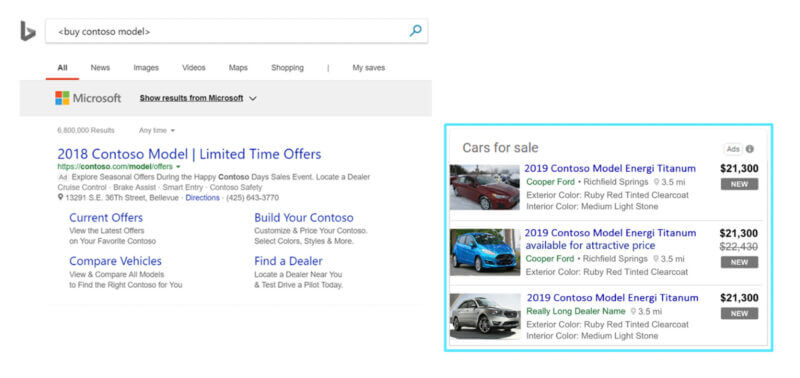Click the Really Long Dealer Name link
Viewport: 800px width, 378px height.
(576, 311)
